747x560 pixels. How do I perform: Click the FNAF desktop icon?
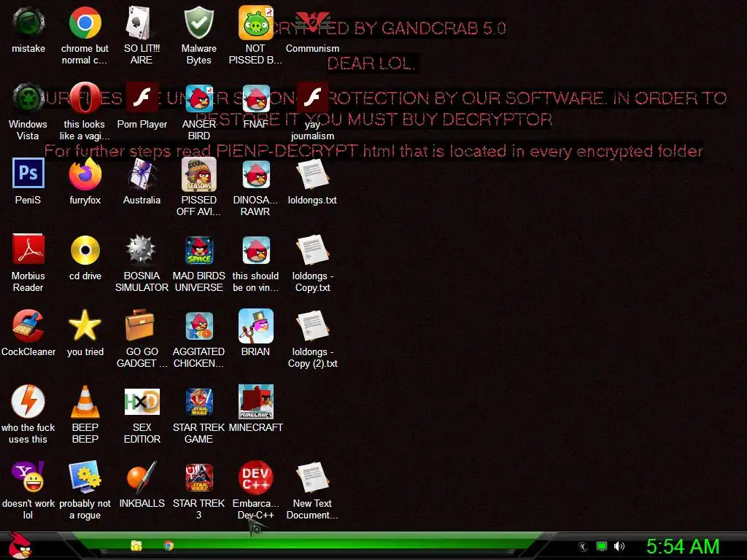tap(255, 98)
